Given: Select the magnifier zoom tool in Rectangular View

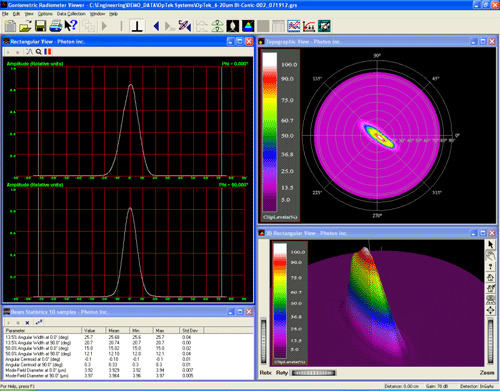Looking at the screenshot, I should pyautogui.click(x=39, y=52).
